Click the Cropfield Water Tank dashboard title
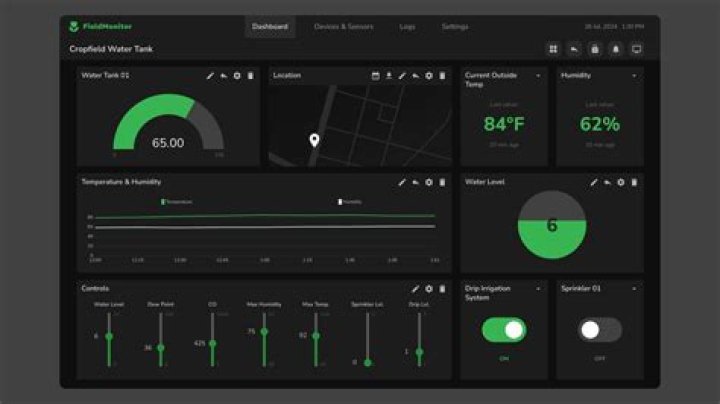 tap(111, 49)
